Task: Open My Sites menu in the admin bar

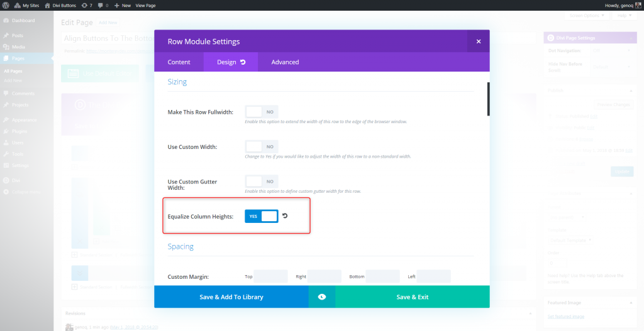Action: 27,5
